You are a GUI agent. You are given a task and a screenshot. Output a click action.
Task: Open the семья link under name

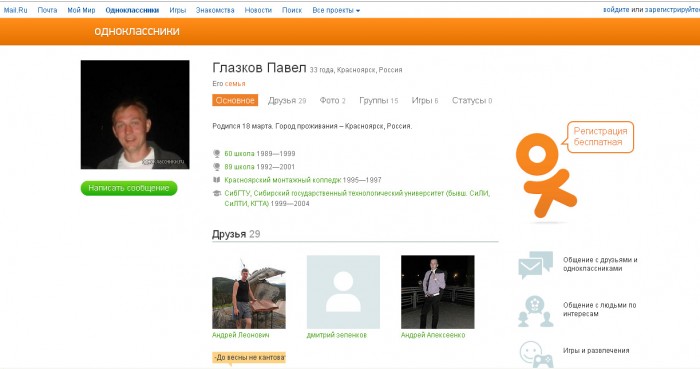point(235,83)
